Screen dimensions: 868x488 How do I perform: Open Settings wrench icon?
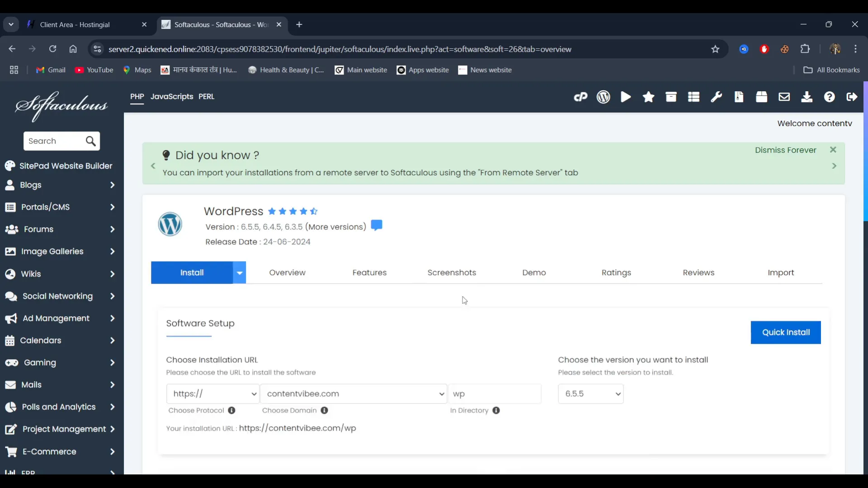[x=716, y=97]
